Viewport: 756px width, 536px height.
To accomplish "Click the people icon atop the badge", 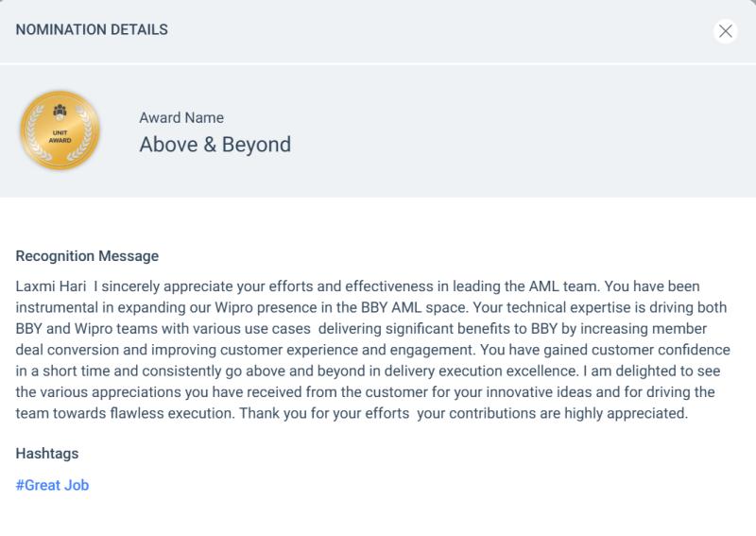I will pyautogui.click(x=60, y=112).
